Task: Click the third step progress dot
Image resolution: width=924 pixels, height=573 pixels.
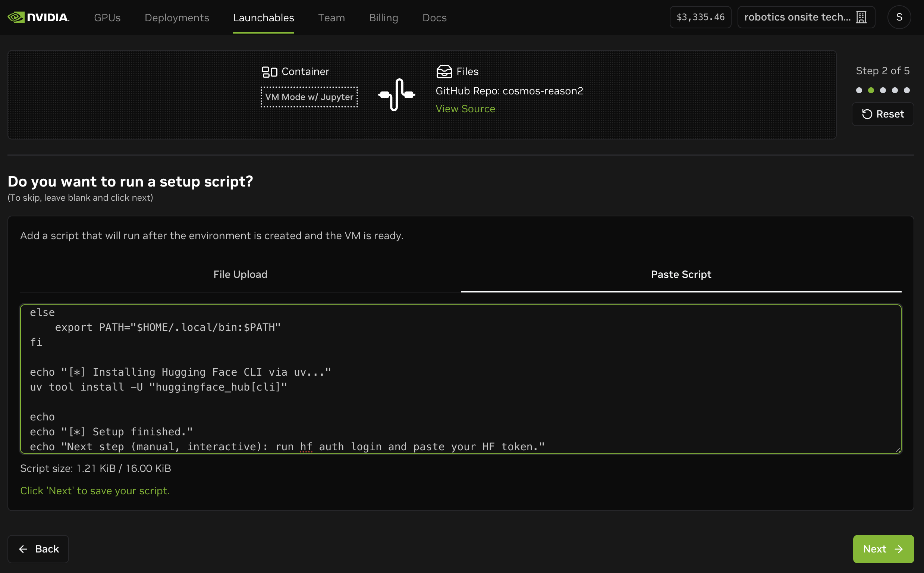Action: pos(883,90)
